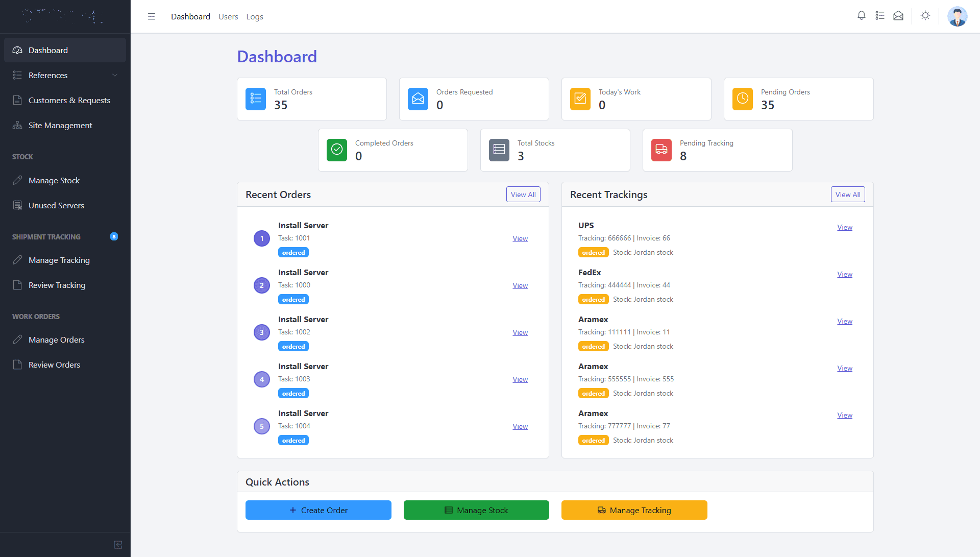
Task: Toggle the light/dark theme sun icon
Action: [x=925, y=16]
